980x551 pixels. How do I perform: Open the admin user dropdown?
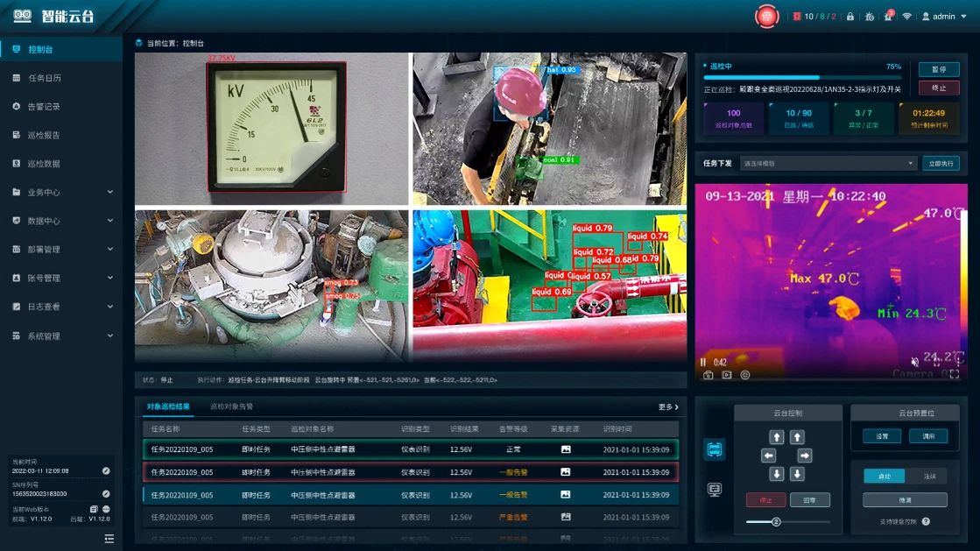943,17
